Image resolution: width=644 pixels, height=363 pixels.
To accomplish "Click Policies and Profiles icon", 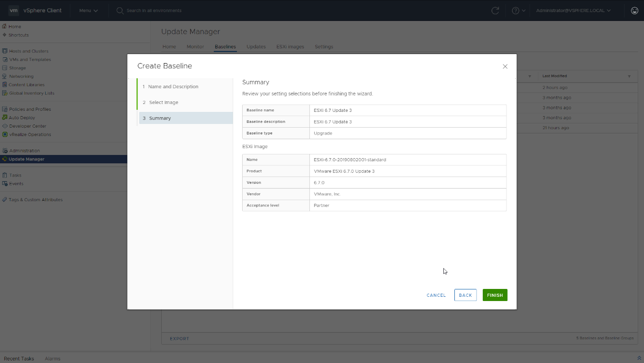I will tap(5, 109).
